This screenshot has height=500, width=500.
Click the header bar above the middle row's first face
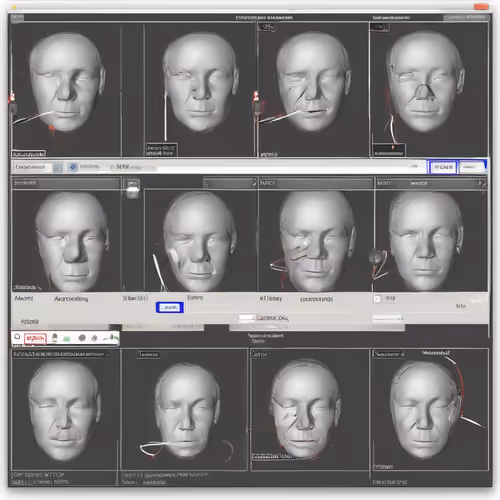pyautogui.click(x=66, y=183)
